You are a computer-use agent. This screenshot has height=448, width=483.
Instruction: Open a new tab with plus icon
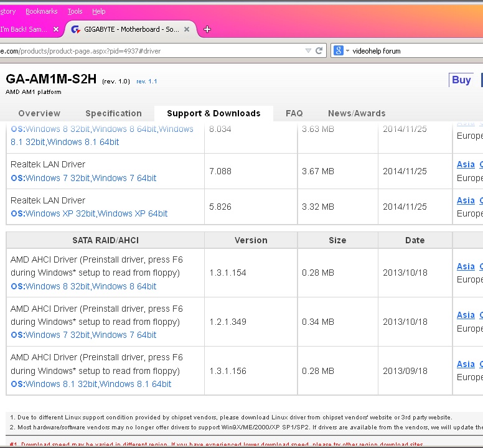tap(207, 29)
